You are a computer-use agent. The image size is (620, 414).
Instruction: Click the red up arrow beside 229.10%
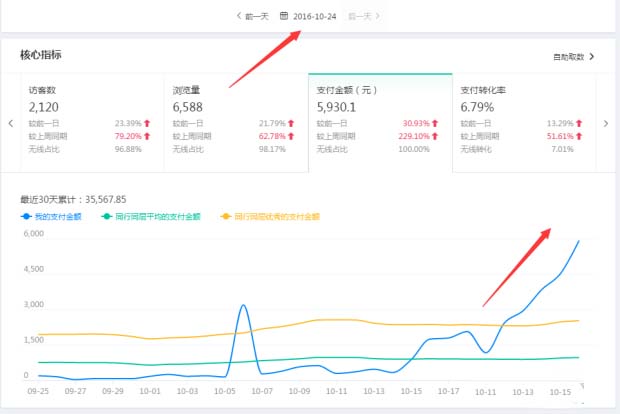[436, 136]
